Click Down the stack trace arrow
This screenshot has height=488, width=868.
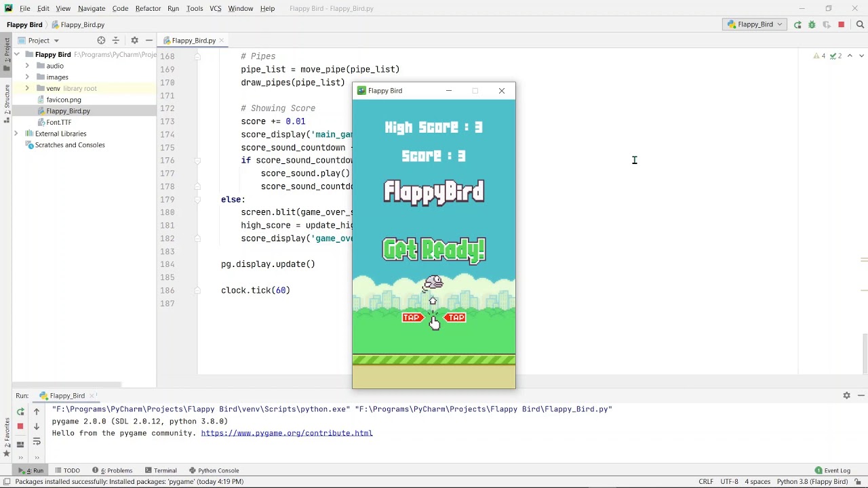point(37,426)
